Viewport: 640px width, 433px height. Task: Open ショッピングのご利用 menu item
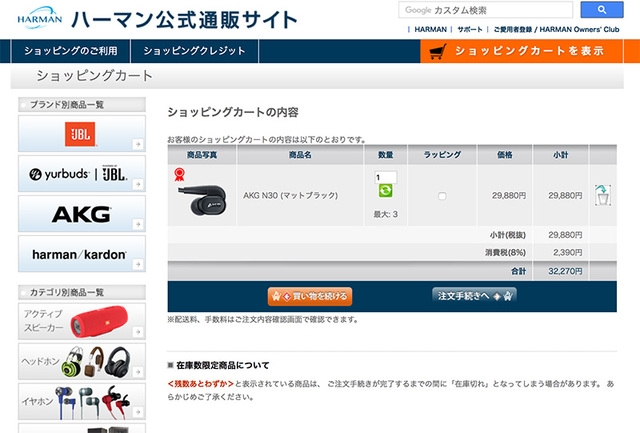pos(71,51)
